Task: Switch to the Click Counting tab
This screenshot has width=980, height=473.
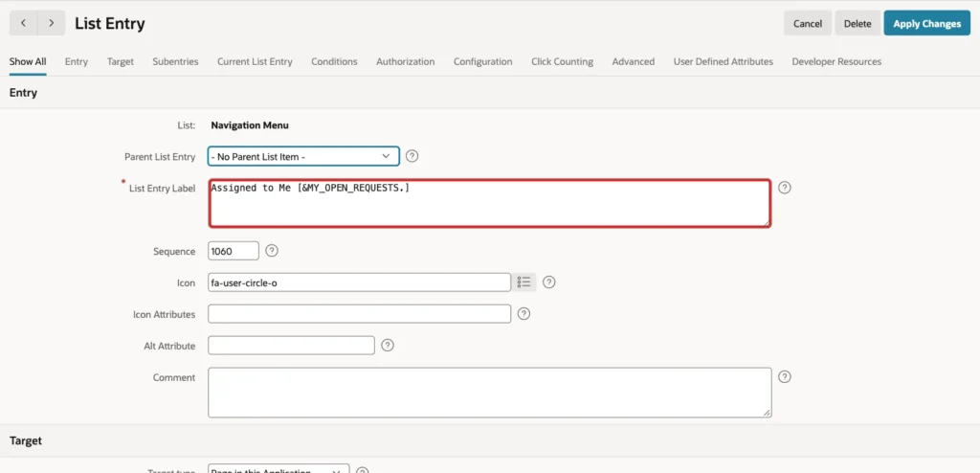Action: pyautogui.click(x=562, y=61)
